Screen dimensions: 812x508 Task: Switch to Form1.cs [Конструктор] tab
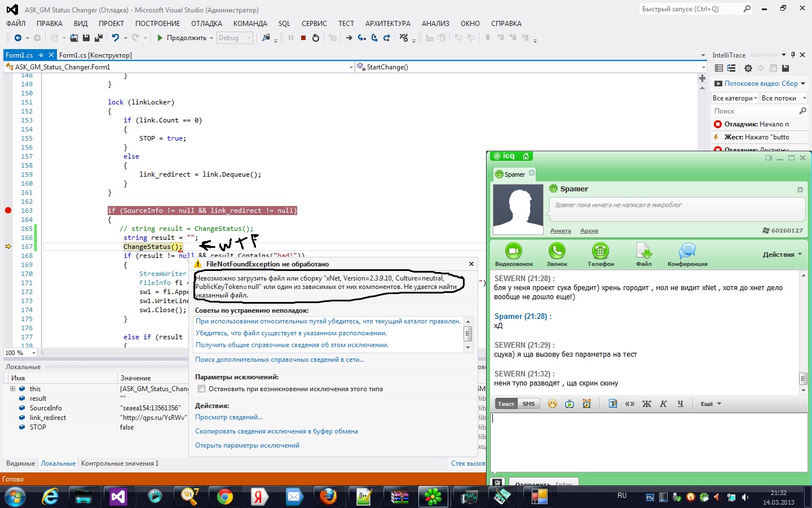pyautogui.click(x=95, y=55)
